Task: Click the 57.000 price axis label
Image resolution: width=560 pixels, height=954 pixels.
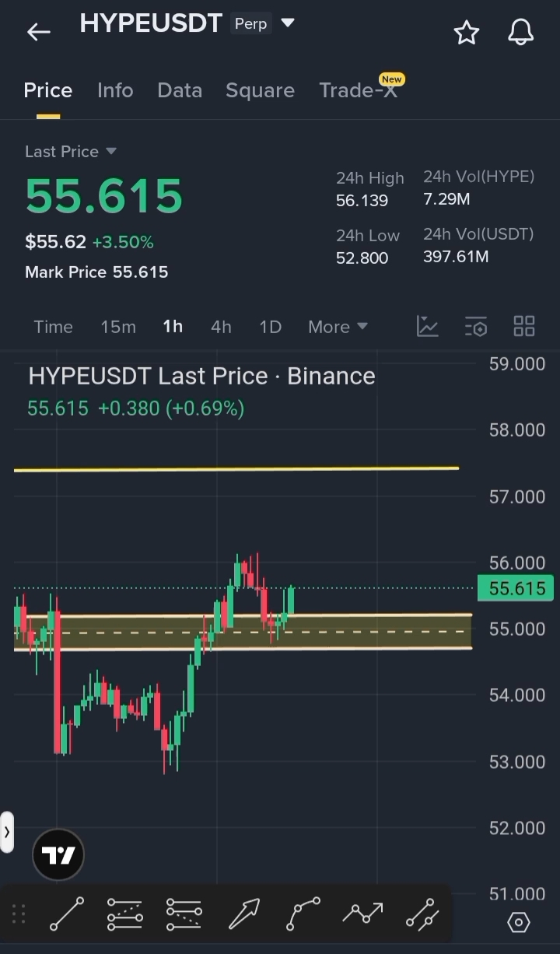Action: coord(517,496)
